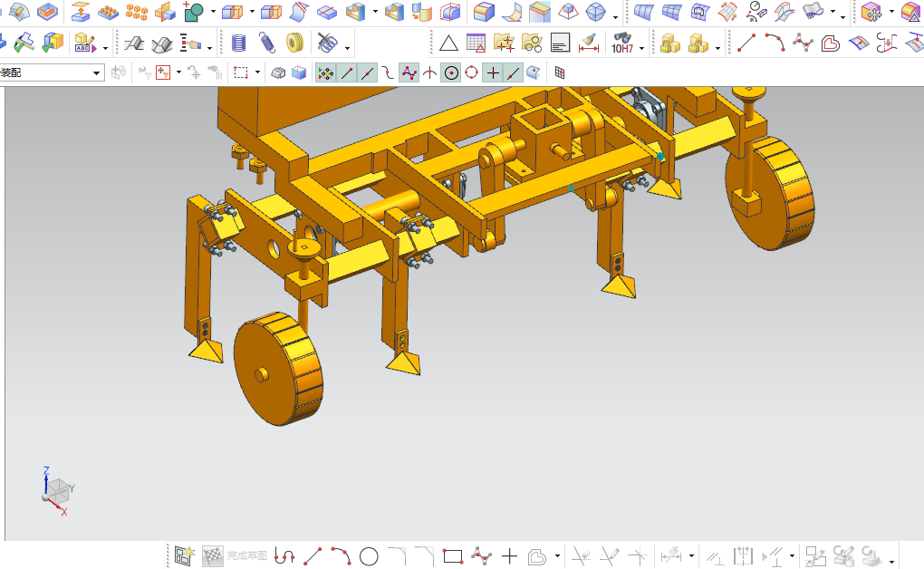Select the Rectangle tool in bottom sketch toolbar
Screen dimensions: 924x569
coord(453,556)
